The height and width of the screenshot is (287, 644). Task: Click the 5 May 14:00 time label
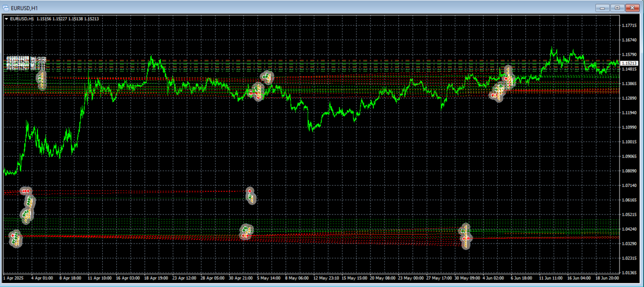coord(269,277)
